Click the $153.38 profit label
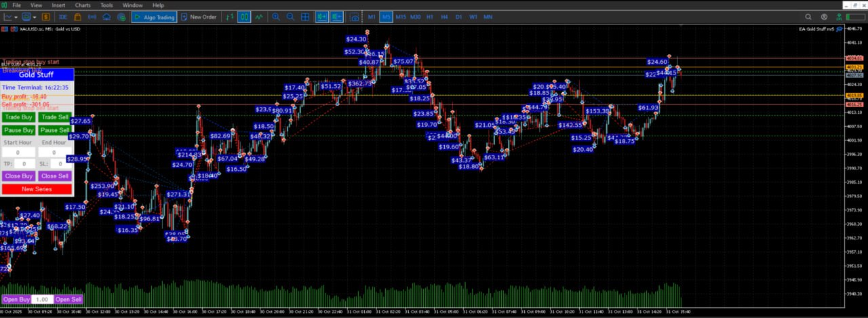868x318 pixels. tap(597, 111)
